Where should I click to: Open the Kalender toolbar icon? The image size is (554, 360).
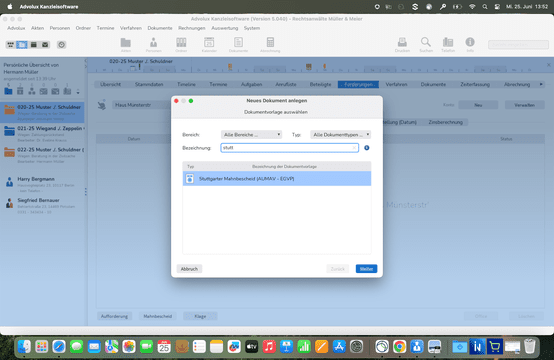(209, 45)
